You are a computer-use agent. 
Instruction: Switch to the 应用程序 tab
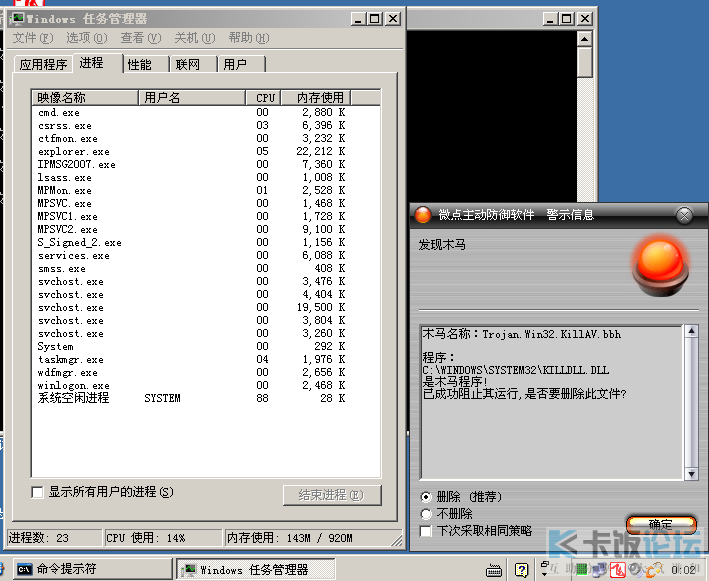click(x=43, y=64)
